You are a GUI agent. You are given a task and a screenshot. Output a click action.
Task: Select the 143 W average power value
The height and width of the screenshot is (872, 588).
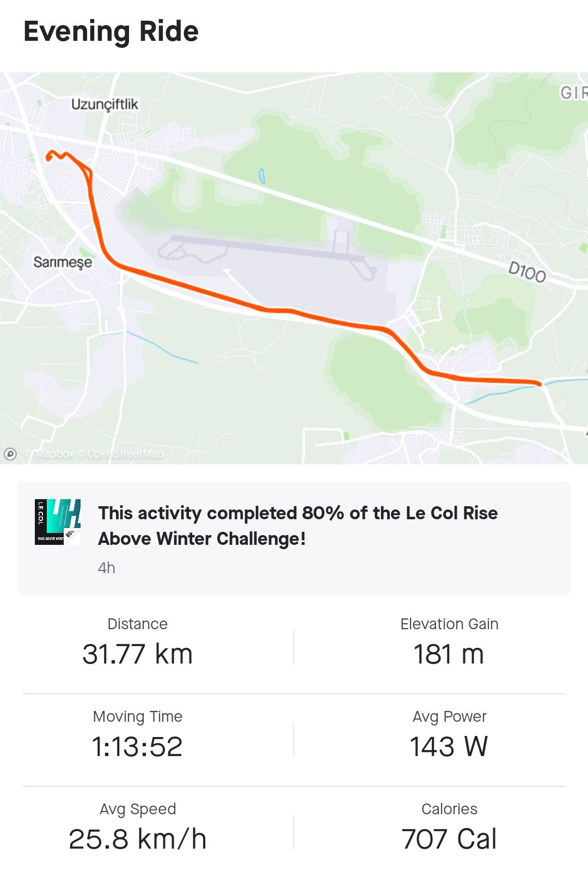[x=449, y=747]
